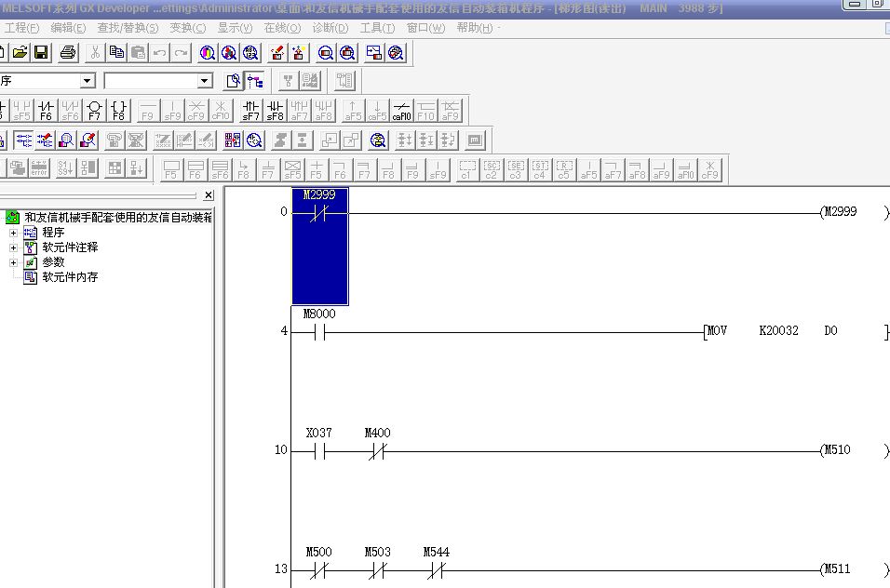Insert rising pulse contact sF7
Image resolution: width=890 pixels, height=588 pixels.
click(250, 112)
